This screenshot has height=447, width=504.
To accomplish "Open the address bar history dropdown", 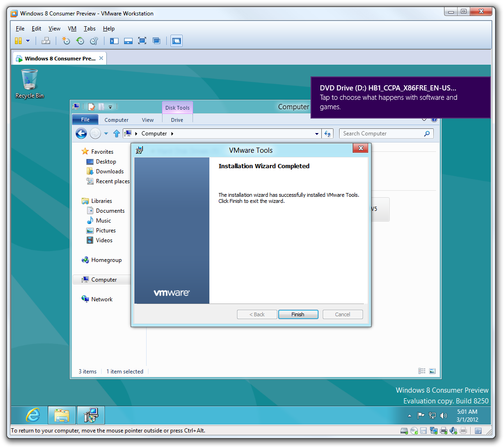I will 317,134.
